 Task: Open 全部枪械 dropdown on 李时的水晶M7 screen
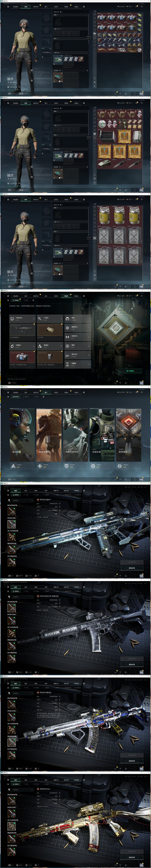point(23,500)
